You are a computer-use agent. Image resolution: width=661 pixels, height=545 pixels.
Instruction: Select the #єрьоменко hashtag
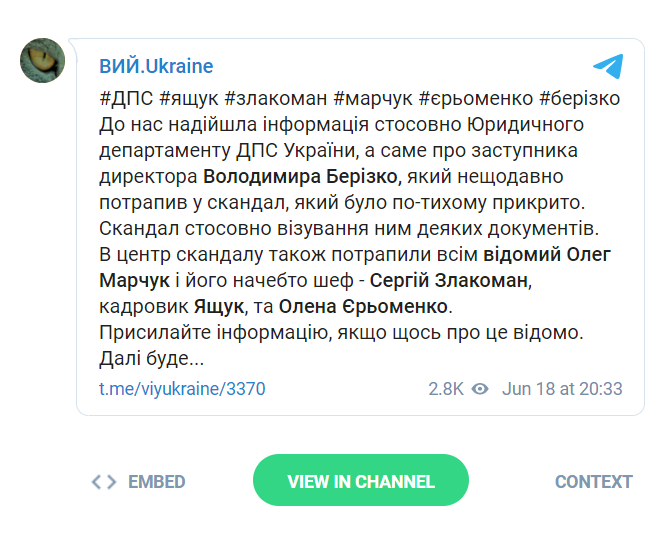pos(475,99)
